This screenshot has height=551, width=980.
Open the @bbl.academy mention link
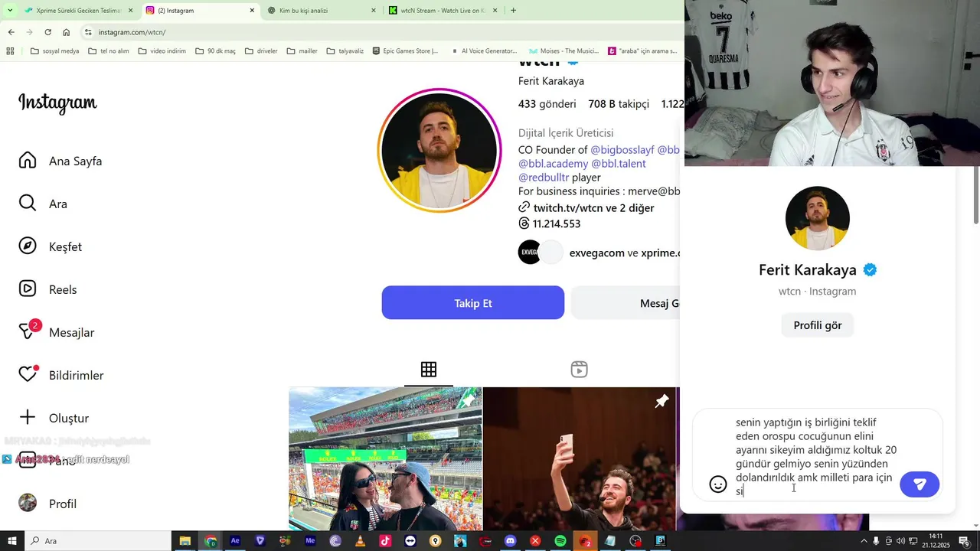pos(554,164)
